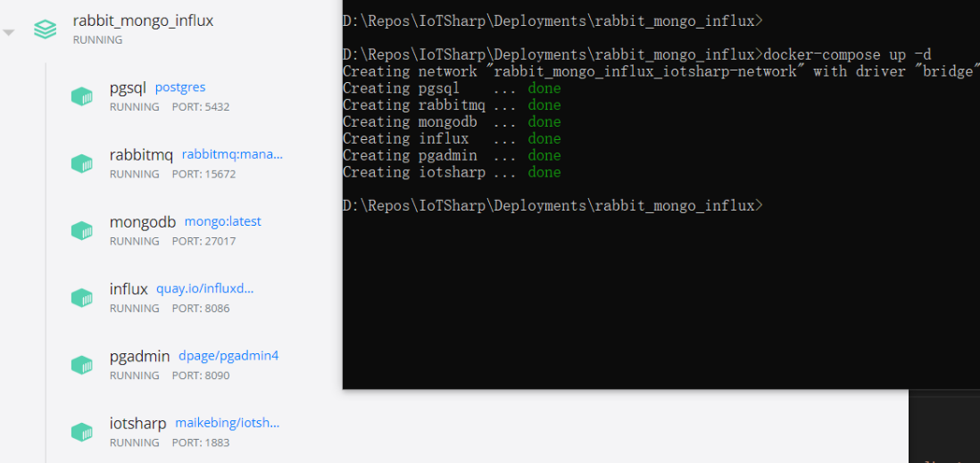
Task: Click RUNNING status of pgsql container
Action: coord(135,107)
